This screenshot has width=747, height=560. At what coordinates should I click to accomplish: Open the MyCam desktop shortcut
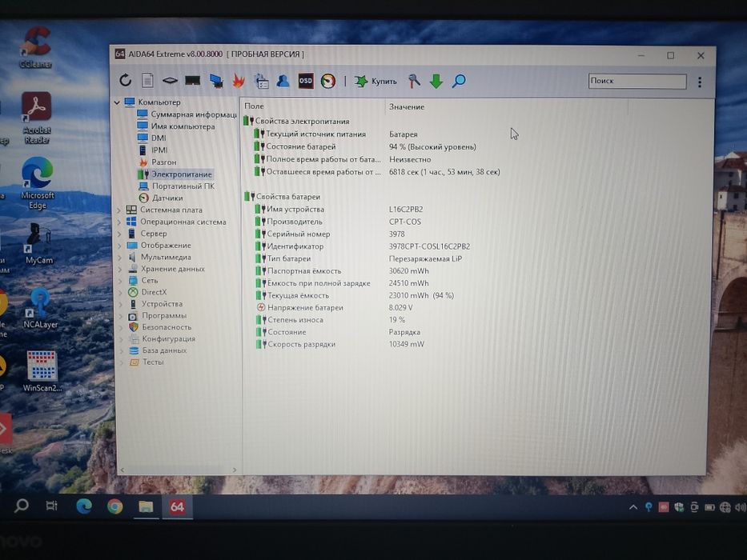click(38, 243)
